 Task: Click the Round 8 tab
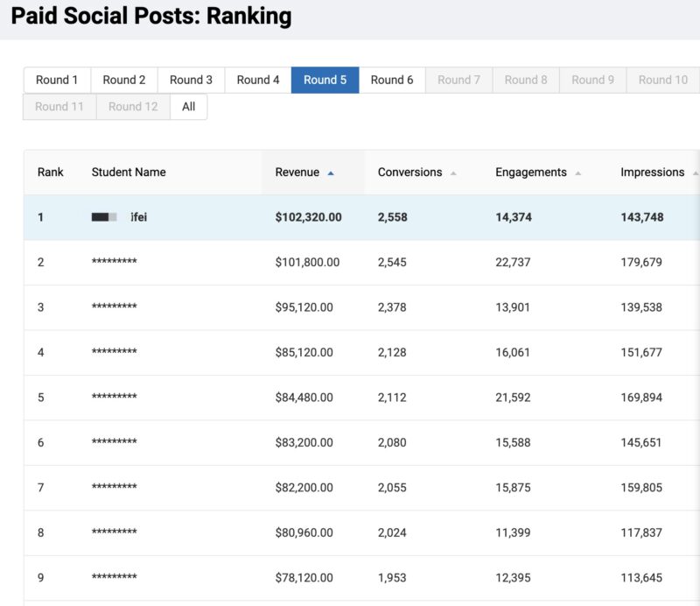click(526, 80)
